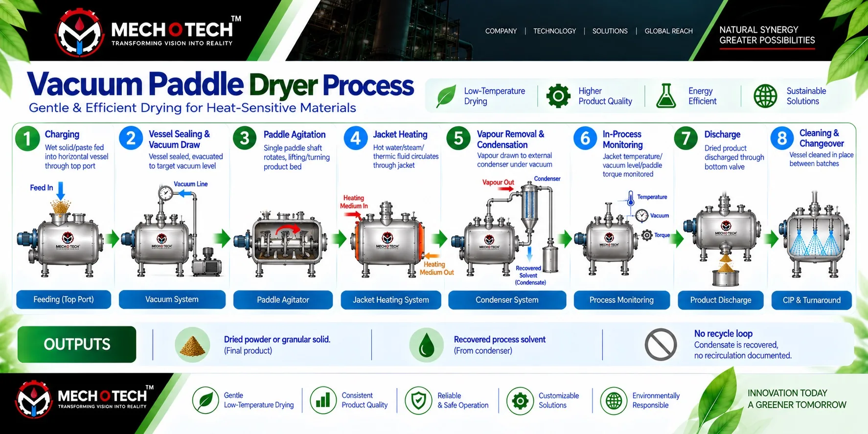Click the 'Vacuum Line' label

pyautogui.click(x=191, y=184)
